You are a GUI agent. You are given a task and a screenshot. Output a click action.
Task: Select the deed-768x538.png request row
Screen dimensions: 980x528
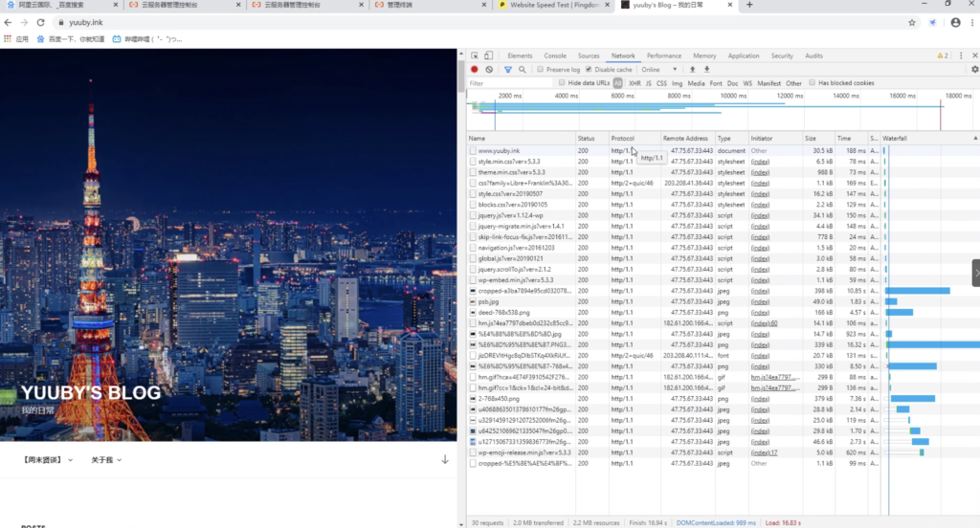point(722,313)
